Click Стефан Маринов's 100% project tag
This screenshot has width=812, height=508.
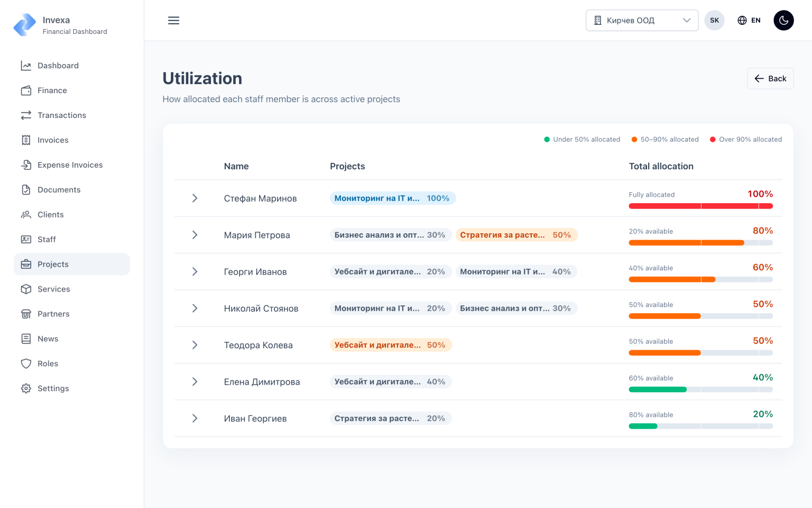(393, 198)
